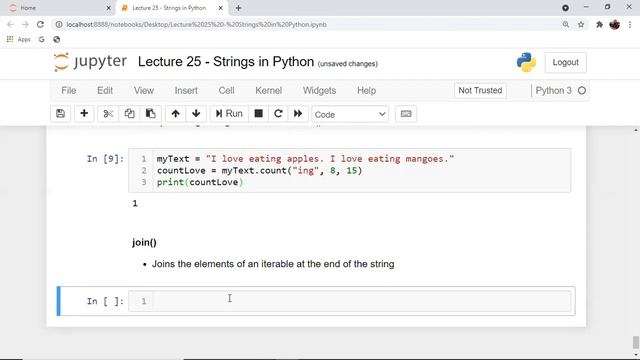Open the command palette keyboard icon
The image size is (640, 360).
pyautogui.click(x=406, y=114)
